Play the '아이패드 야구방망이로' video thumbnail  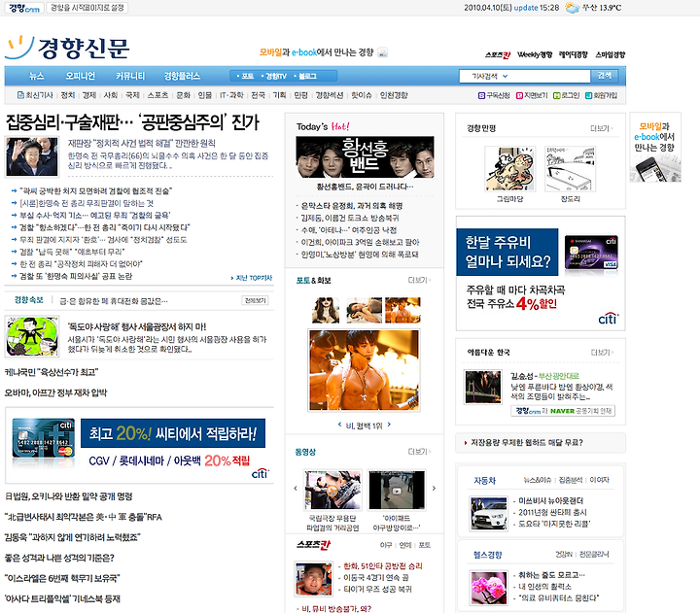click(x=397, y=490)
